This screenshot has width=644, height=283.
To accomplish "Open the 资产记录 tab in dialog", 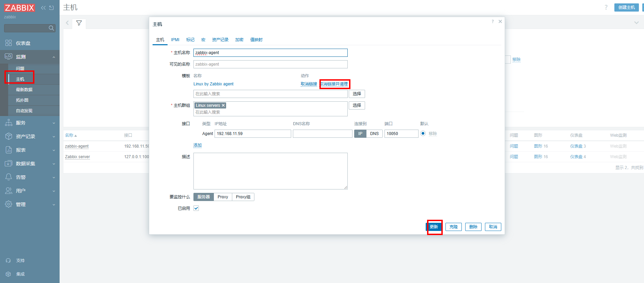I will click(220, 40).
